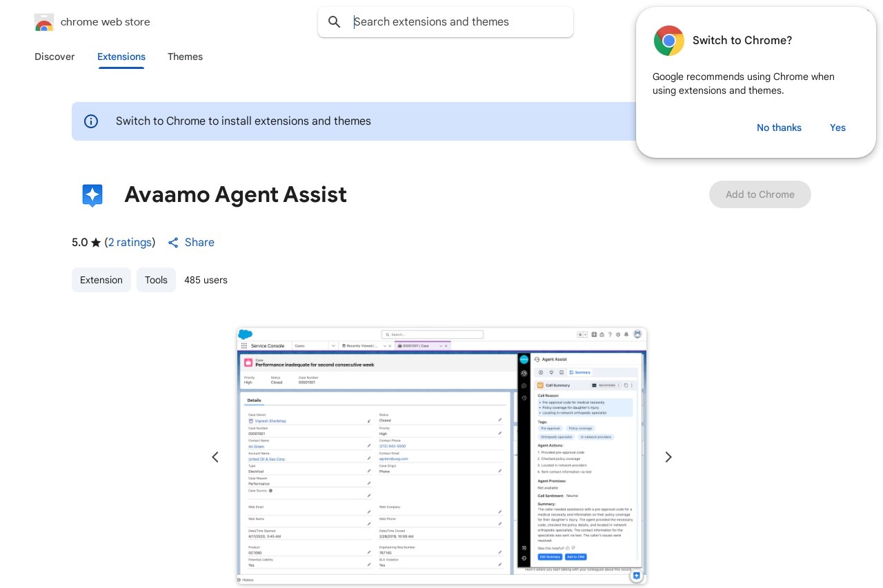
Task: Focus the Search extensions and themes field
Action: pos(446,22)
